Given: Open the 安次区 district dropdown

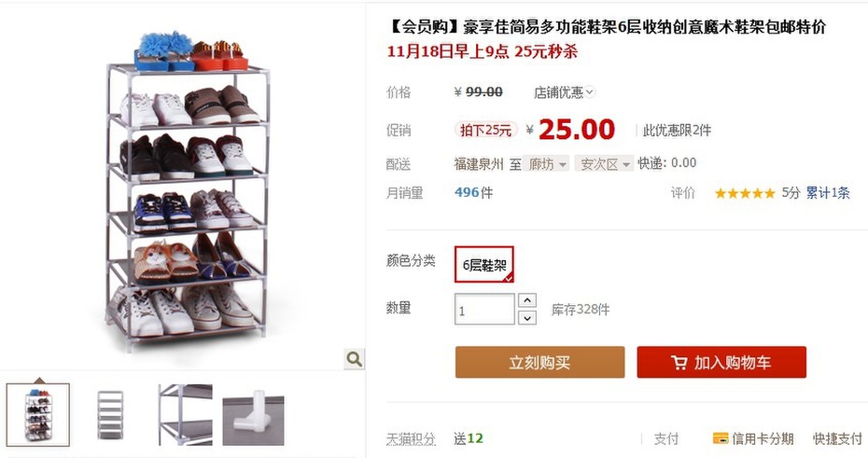Looking at the screenshot, I should point(604,164).
